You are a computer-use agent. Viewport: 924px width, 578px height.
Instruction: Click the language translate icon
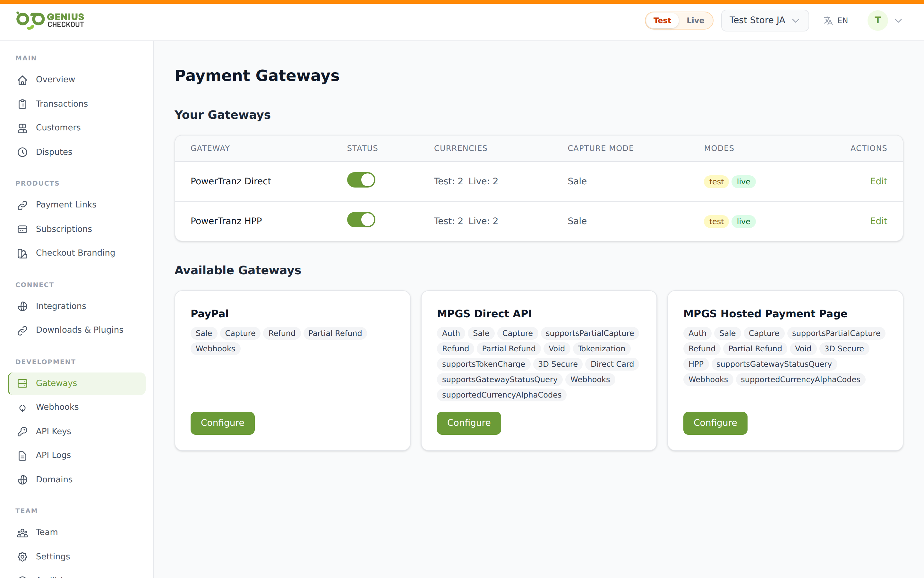click(828, 21)
